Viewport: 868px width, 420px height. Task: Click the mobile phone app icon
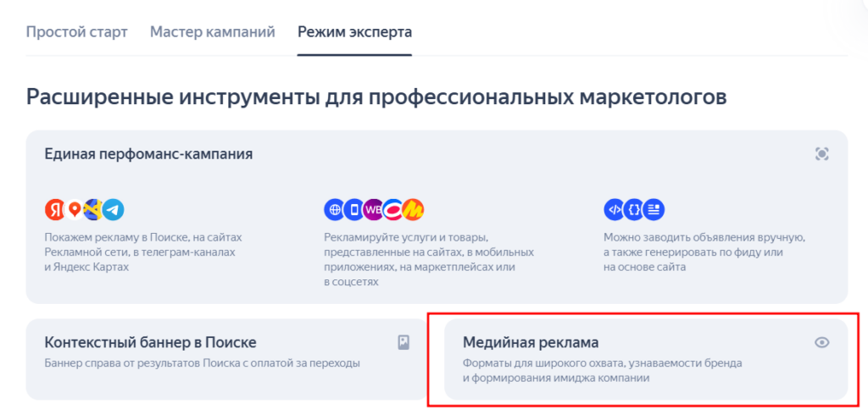point(353,209)
